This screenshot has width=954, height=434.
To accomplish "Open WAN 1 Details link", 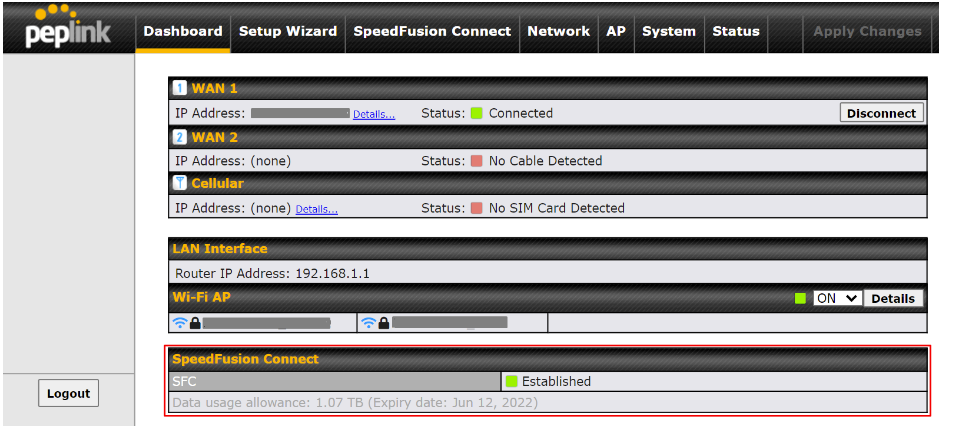I will [374, 114].
